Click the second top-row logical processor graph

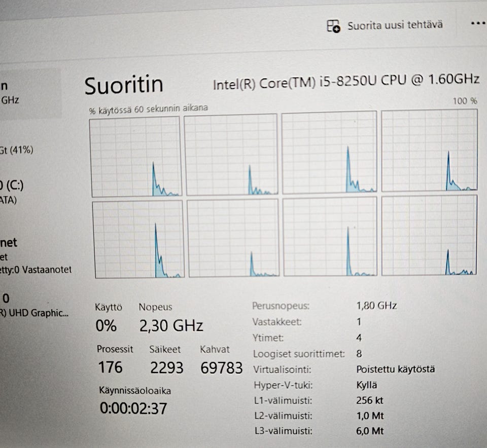(231, 155)
